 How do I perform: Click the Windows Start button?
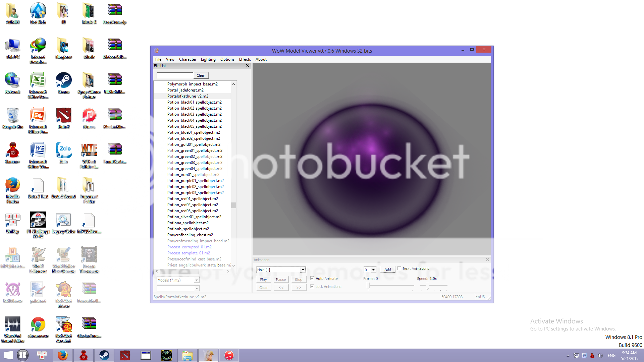click(8, 355)
